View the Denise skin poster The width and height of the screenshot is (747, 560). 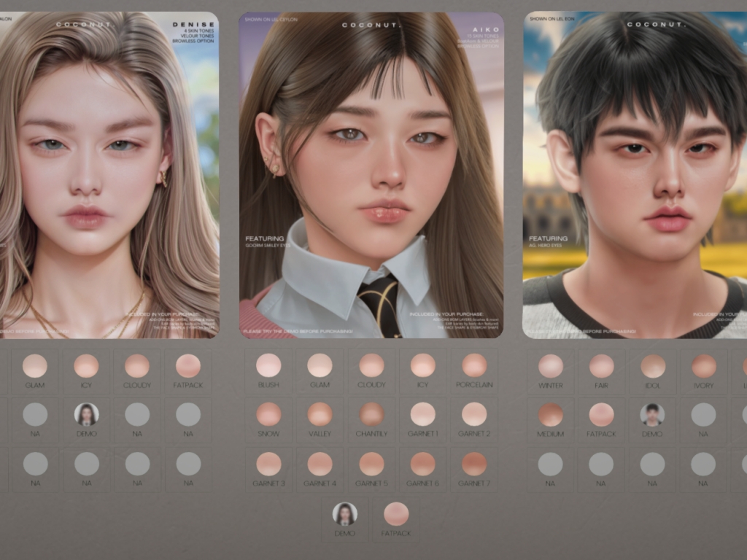[x=109, y=175]
